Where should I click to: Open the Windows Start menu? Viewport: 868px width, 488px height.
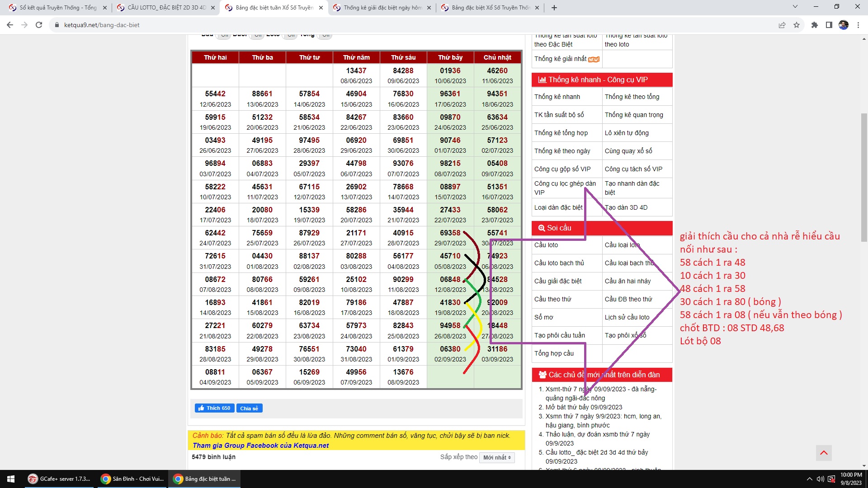pyautogui.click(x=11, y=479)
